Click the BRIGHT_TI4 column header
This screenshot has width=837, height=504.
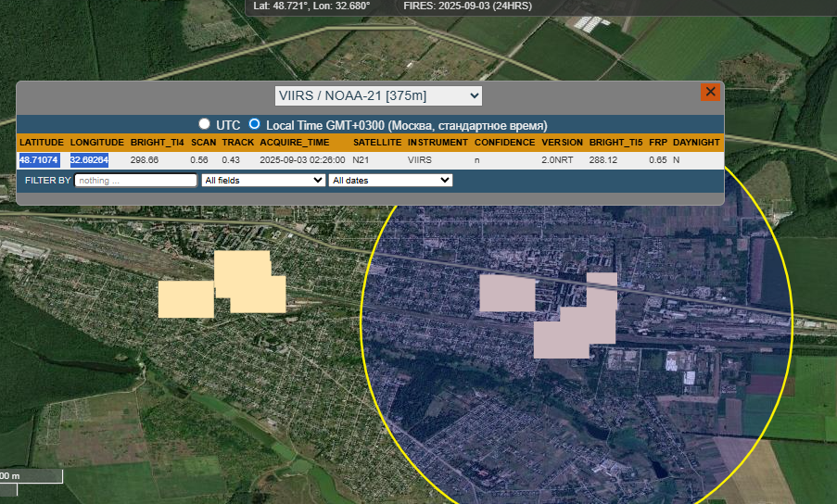157,143
